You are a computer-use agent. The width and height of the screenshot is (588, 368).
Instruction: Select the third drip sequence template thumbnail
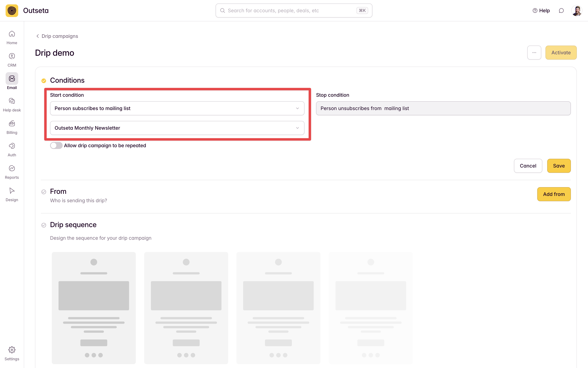[x=278, y=308]
